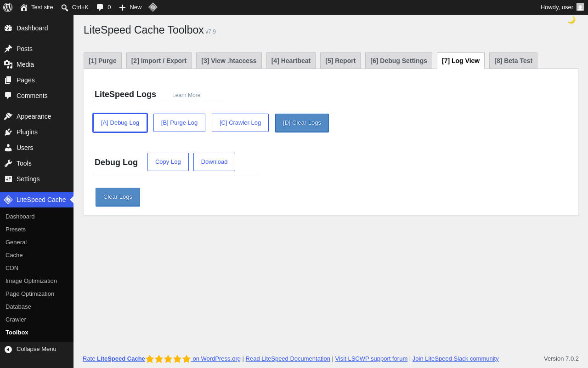The height and width of the screenshot is (368, 588).
Task: Open the [5] Report tab
Action: click(340, 61)
